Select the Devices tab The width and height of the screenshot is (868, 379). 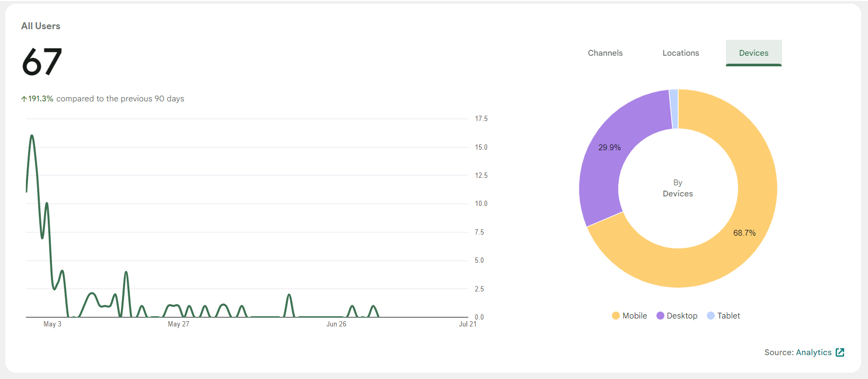(x=753, y=53)
